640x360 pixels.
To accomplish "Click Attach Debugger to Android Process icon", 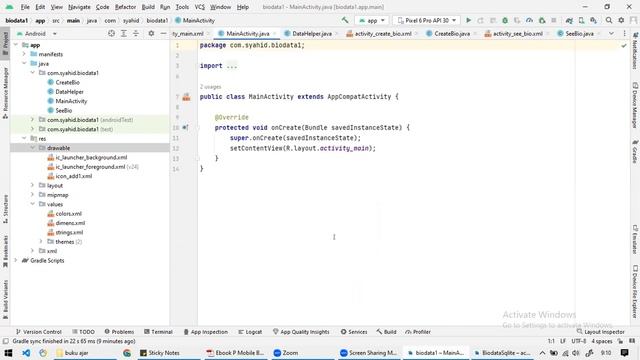I will [542, 20].
